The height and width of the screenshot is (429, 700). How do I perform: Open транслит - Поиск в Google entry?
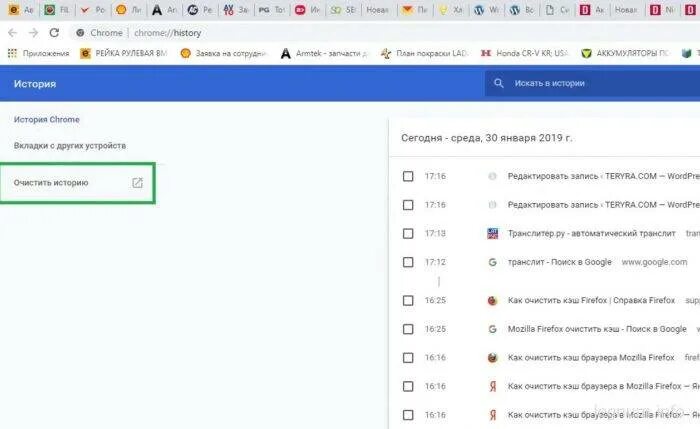(559, 262)
